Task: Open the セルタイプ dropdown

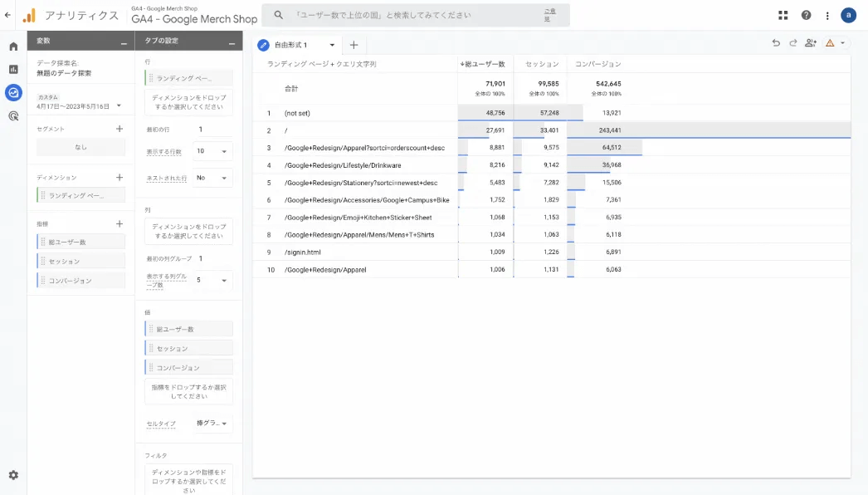Action: (212, 424)
